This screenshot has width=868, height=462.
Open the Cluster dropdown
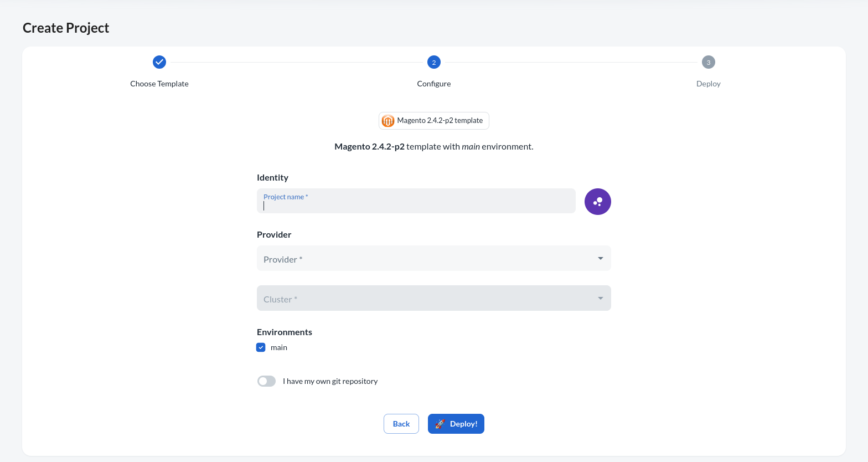coord(426,299)
